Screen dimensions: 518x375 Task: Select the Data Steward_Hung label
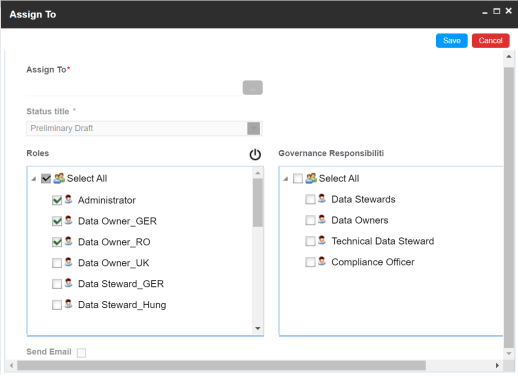tap(122, 305)
